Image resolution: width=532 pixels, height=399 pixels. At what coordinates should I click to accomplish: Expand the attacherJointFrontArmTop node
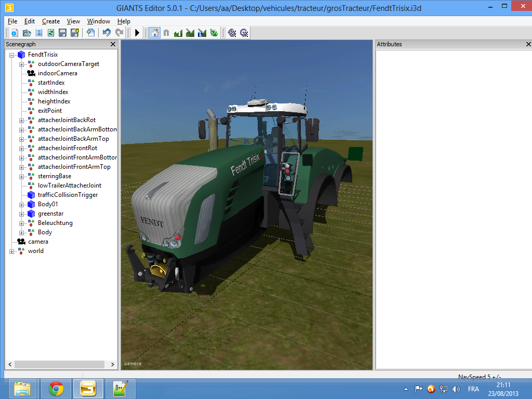click(x=21, y=167)
